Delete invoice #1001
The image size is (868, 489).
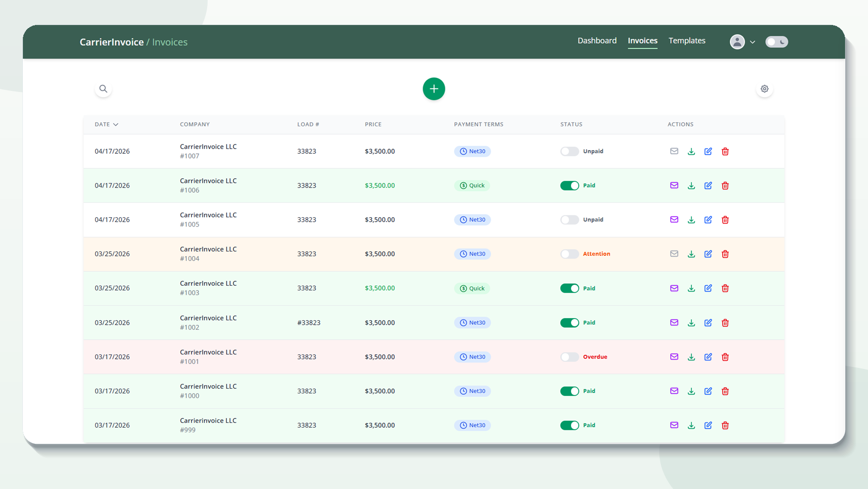(x=725, y=357)
